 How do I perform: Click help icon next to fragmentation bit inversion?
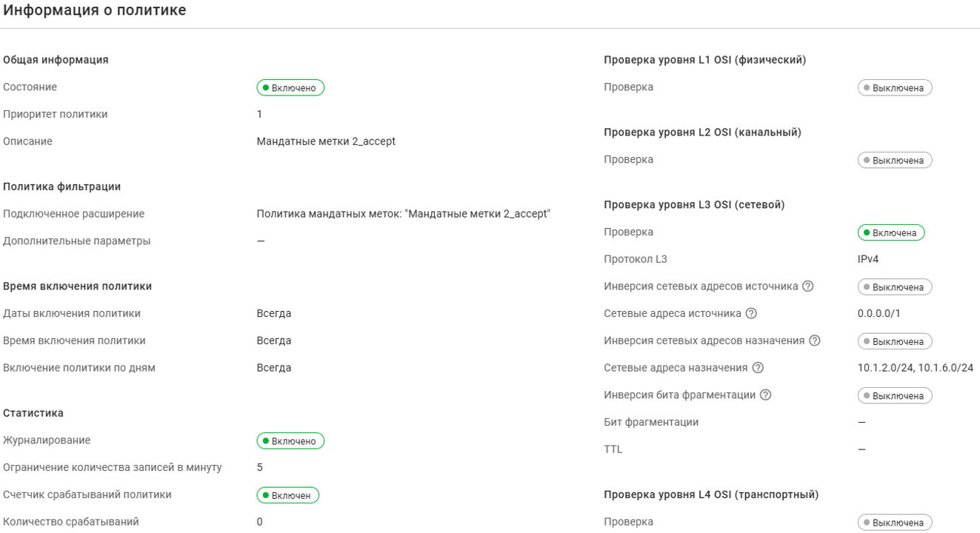(766, 395)
